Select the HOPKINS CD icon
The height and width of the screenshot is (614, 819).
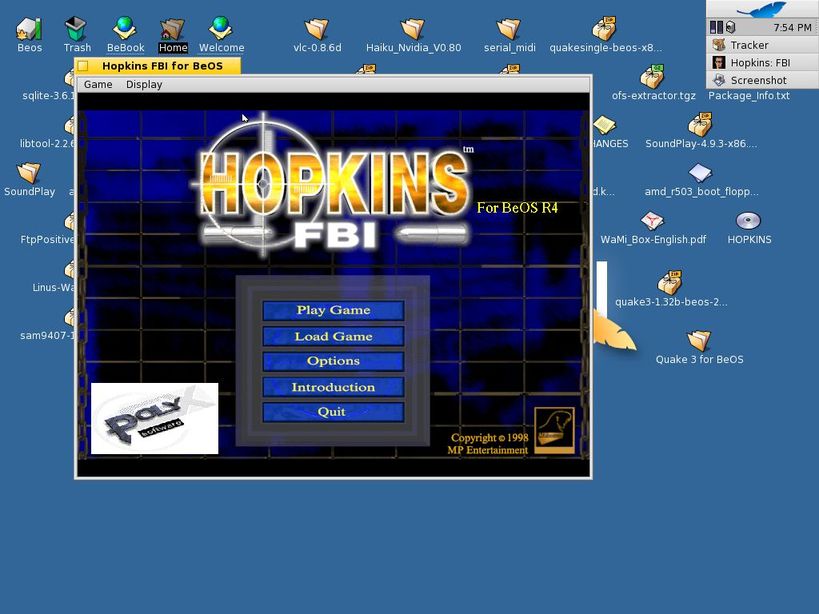tap(748, 221)
